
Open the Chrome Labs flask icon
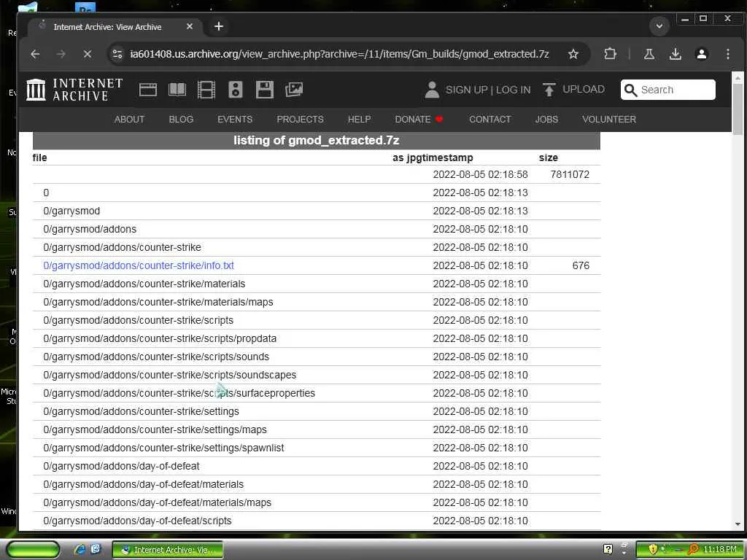[x=649, y=54]
